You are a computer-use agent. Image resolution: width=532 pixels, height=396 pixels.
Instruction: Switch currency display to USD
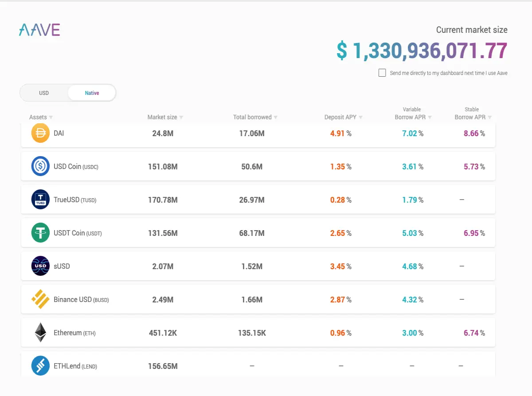pyautogui.click(x=44, y=93)
